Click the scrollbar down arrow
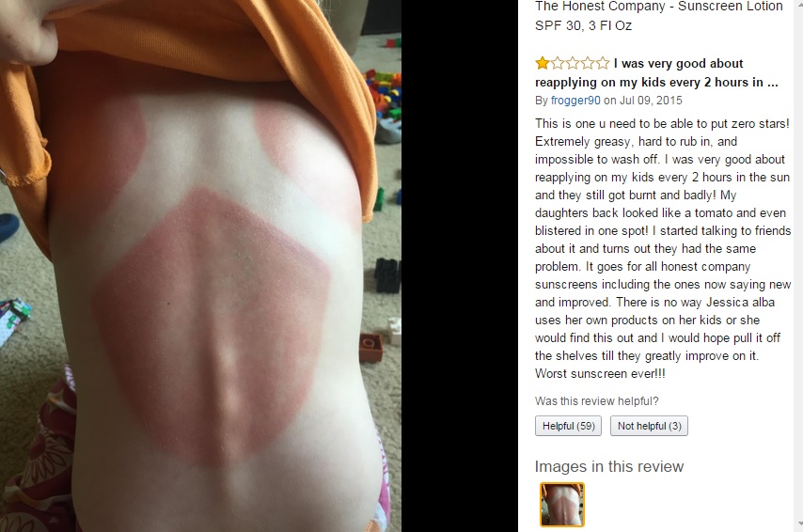Screen dimensions: 803x532 click(x=799, y=524)
